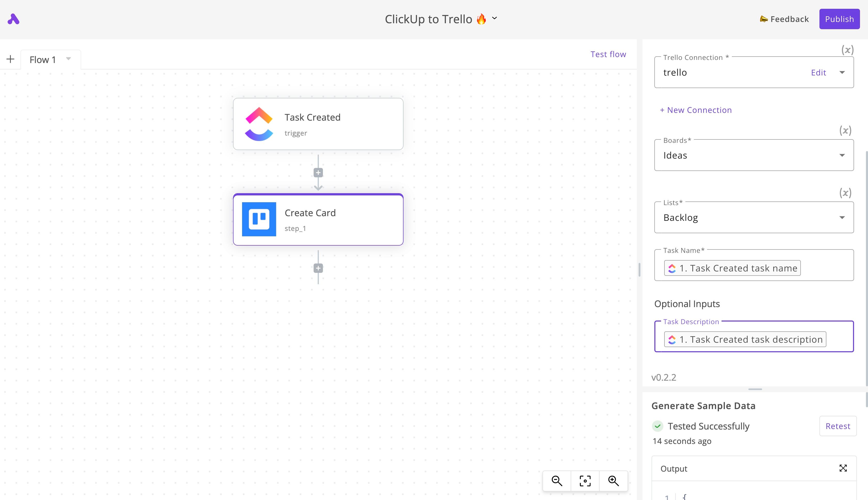
Task: Click the version text v0.2.2
Action: click(x=664, y=377)
